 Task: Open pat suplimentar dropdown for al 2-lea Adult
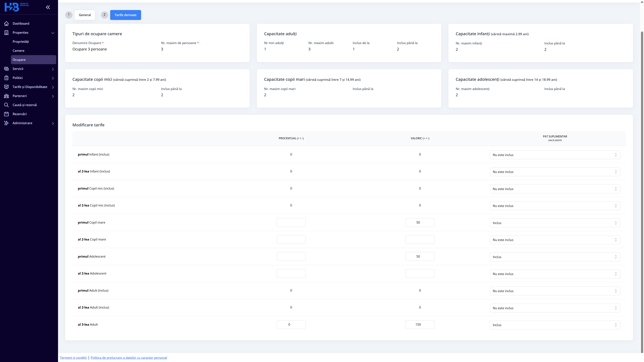[555, 308]
